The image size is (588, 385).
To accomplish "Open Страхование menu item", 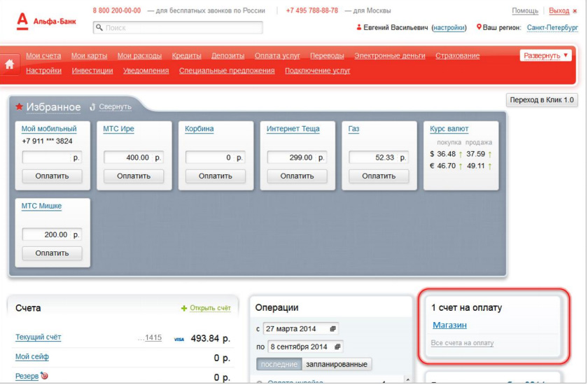I will (458, 55).
